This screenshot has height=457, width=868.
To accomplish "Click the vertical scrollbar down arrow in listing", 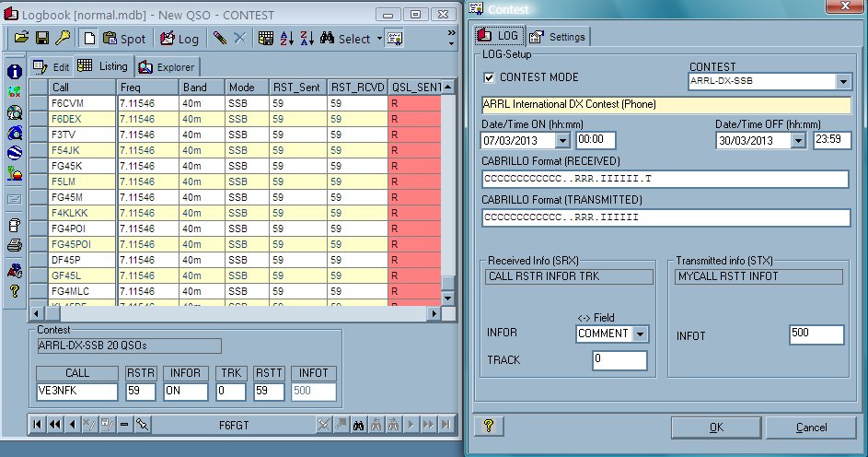I will click(448, 298).
